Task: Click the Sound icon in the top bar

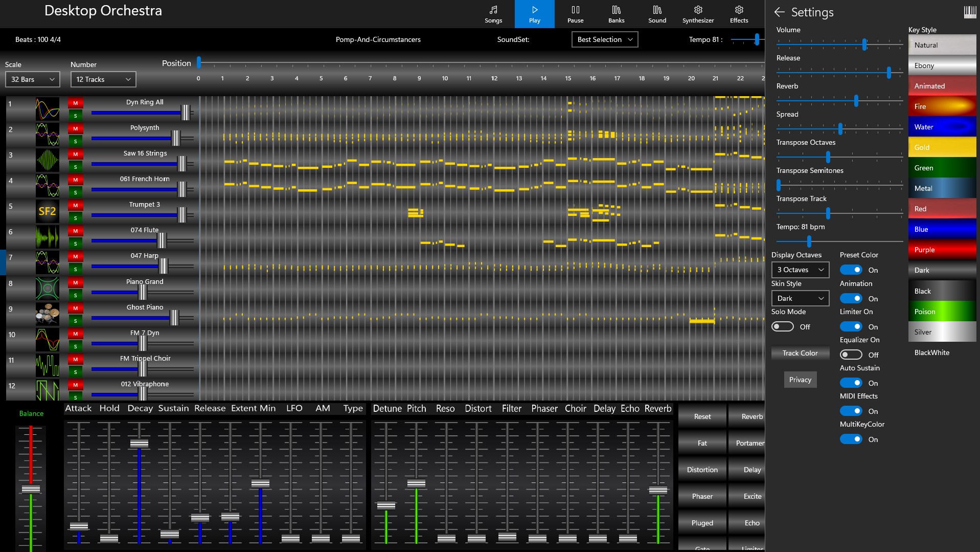Action: (x=656, y=14)
